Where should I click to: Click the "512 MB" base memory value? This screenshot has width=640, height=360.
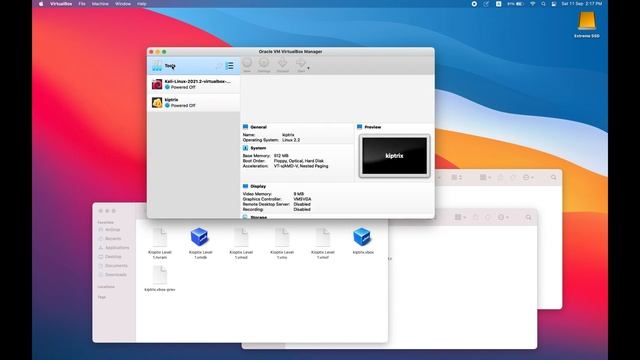281,156
